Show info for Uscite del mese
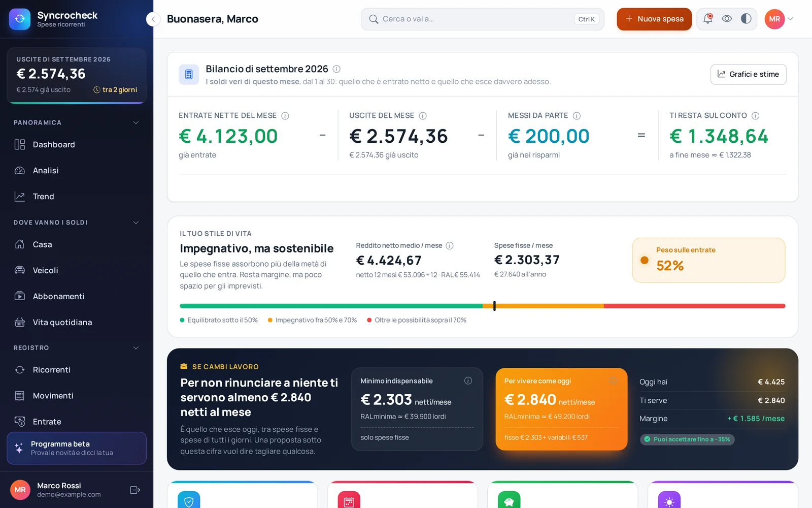The image size is (812, 508). pyautogui.click(x=423, y=116)
